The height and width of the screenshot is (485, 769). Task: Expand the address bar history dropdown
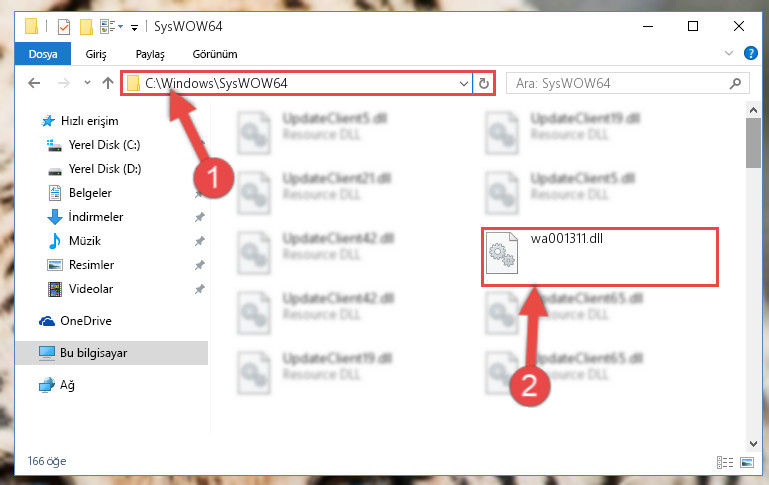(x=463, y=83)
